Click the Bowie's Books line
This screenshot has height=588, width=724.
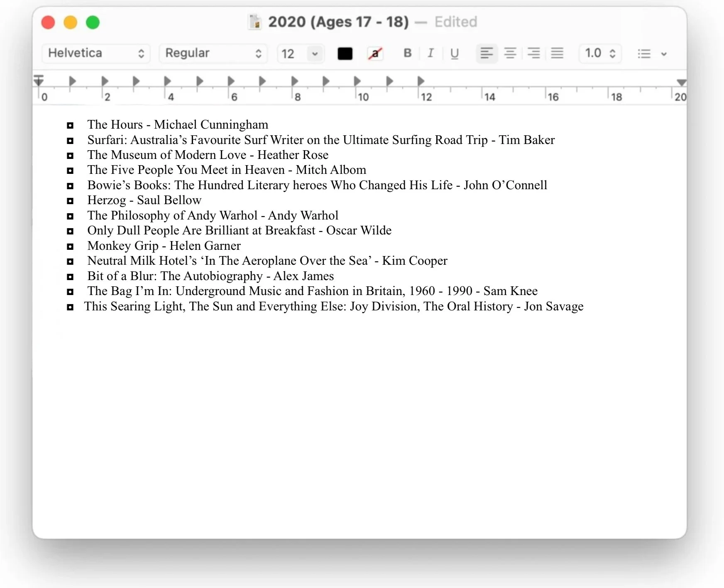(317, 185)
